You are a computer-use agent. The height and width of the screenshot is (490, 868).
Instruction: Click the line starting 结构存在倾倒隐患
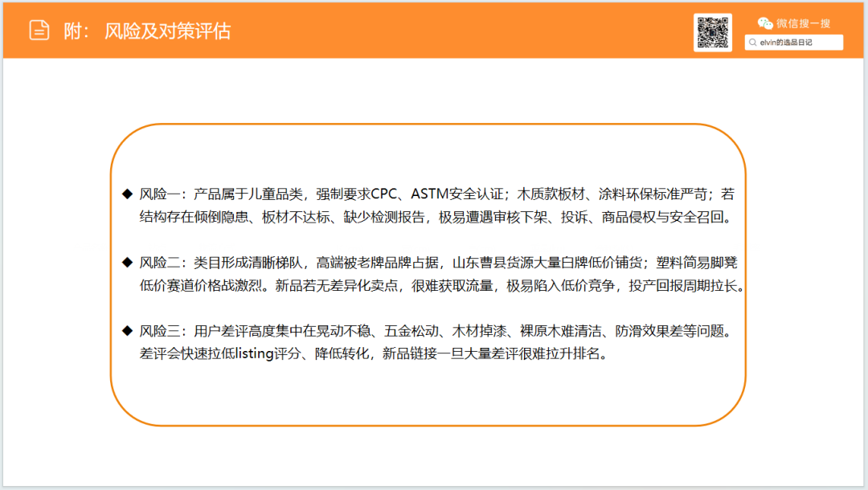coord(437,217)
